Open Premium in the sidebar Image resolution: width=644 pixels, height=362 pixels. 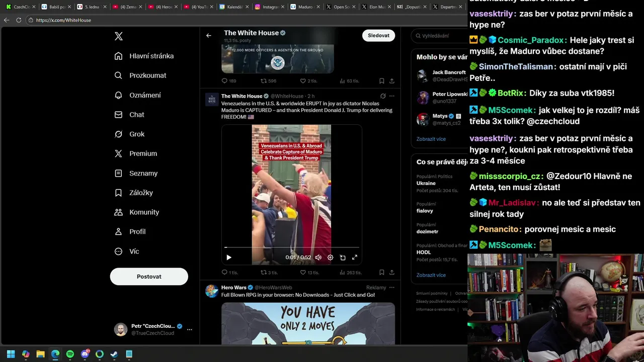tap(136, 153)
